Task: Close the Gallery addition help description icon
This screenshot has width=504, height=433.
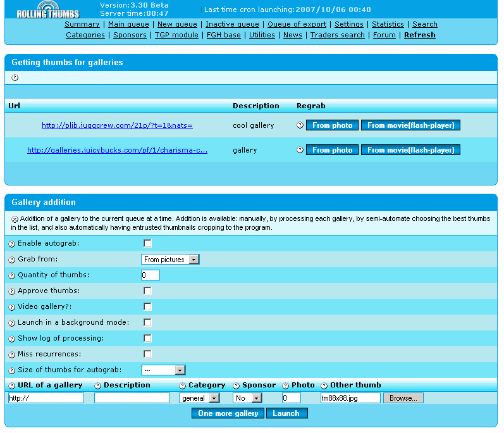Action: [15, 219]
